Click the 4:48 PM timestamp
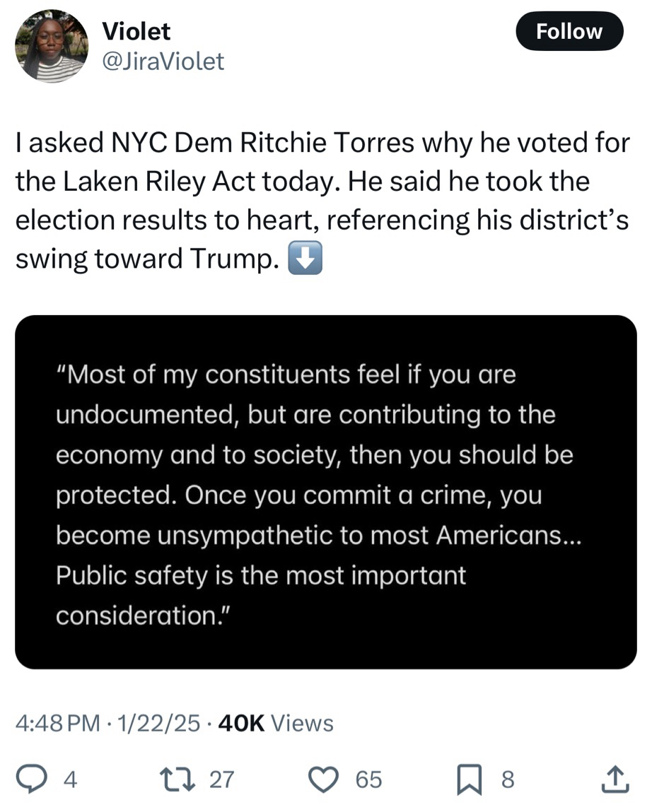Viewport: 652px width, 812px height. 57,723
